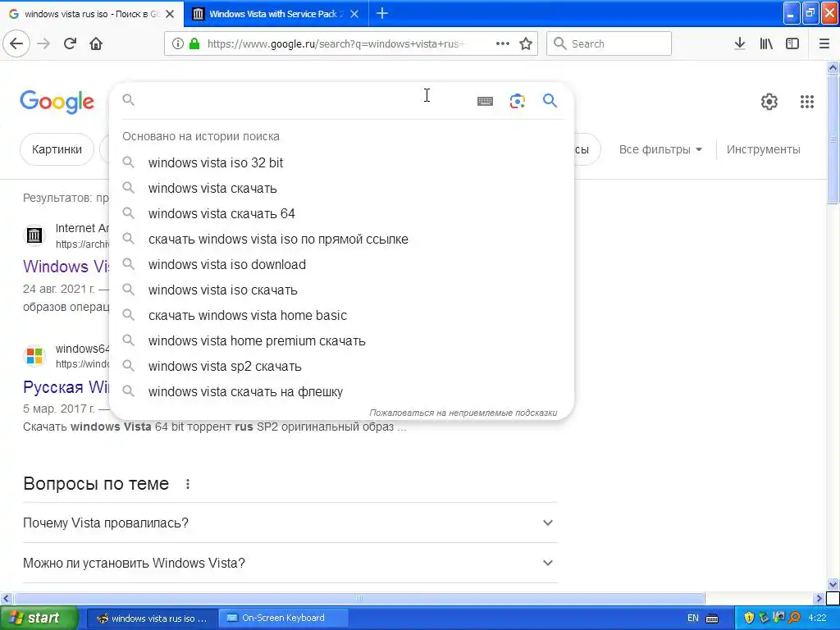Search by image with Google Lens
This screenshot has height=630, width=840.
pyautogui.click(x=517, y=101)
